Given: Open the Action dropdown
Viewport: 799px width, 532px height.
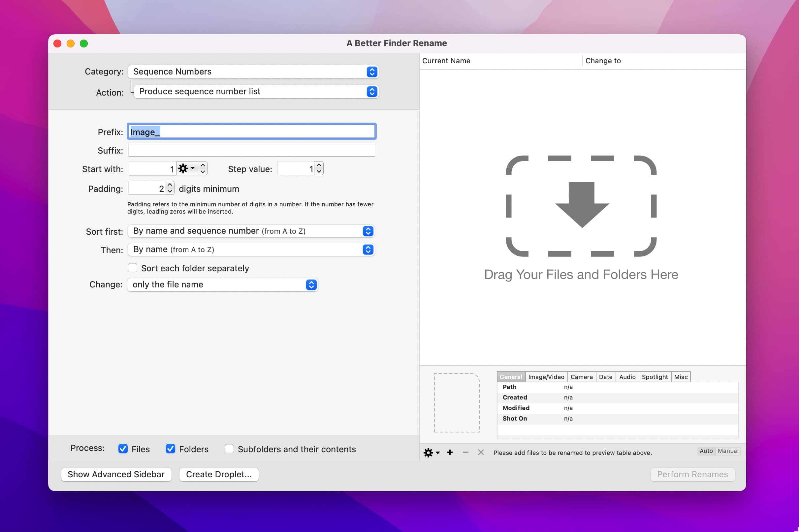Looking at the screenshot, I should (x=256, y=92).
